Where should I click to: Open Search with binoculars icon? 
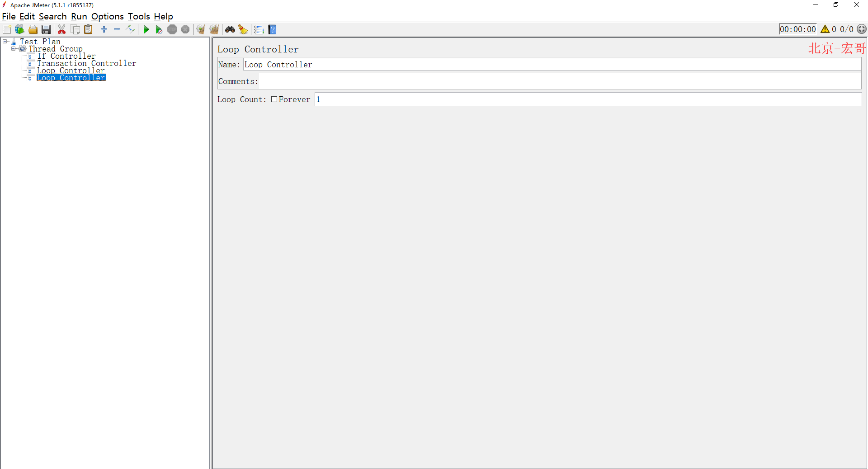coord(230,29)
